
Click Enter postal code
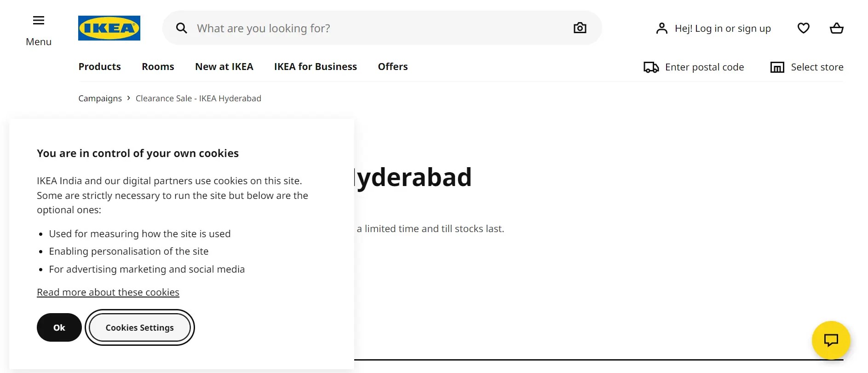(x=705, y=67)
